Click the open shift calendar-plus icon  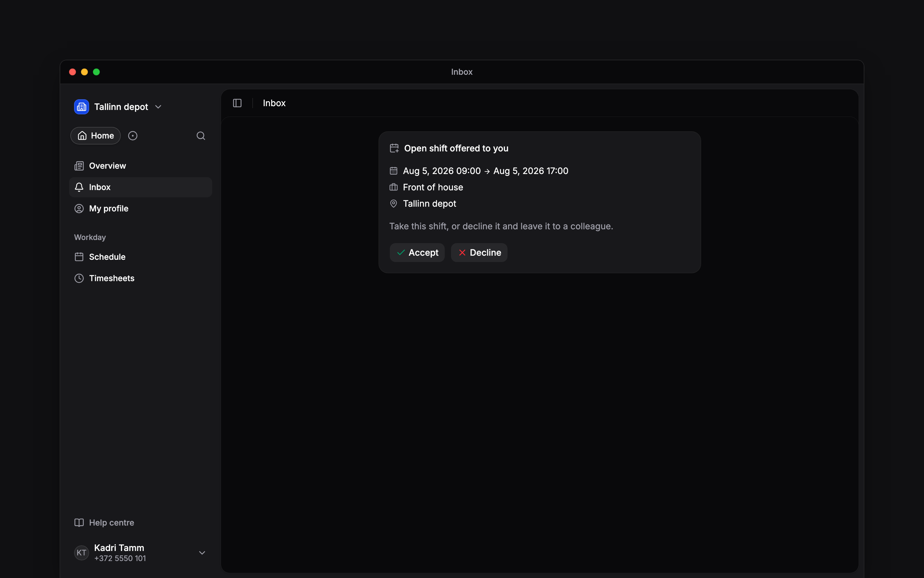click(394, 148)
